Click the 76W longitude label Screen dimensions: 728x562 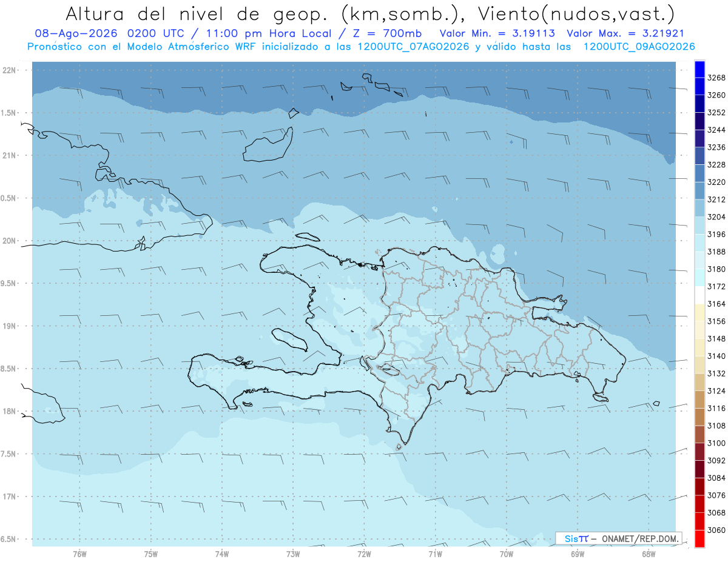(79, 554)
